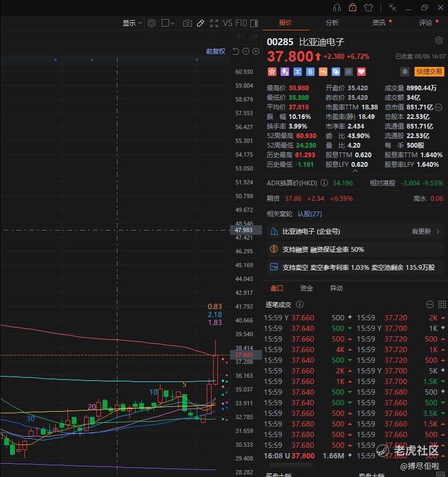Click the blue shuffle arrows icon
This screenshot has height=477, width=448.
[x=298, y=72]
